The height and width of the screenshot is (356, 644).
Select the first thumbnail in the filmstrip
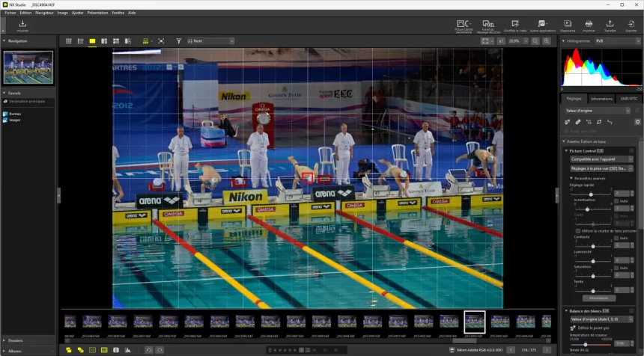[70, 321]
